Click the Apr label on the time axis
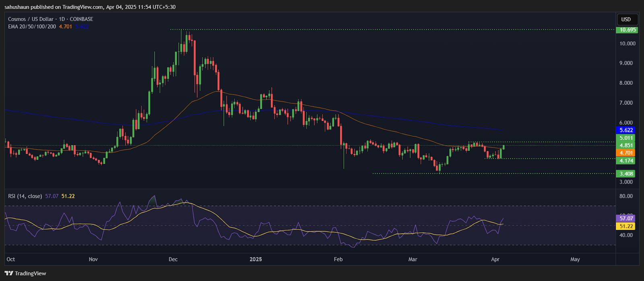Viewport: 644px width, 281px height. point(495,259)
